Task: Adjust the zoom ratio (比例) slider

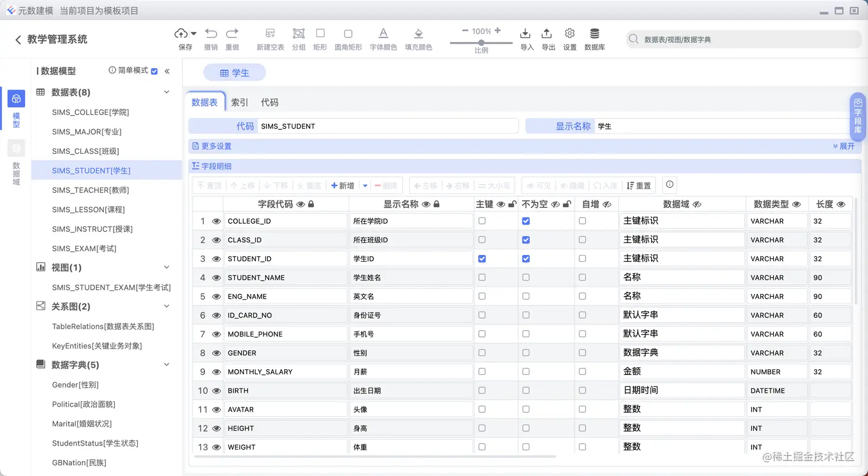Action: pyautogui.click(x=481, y=42)
